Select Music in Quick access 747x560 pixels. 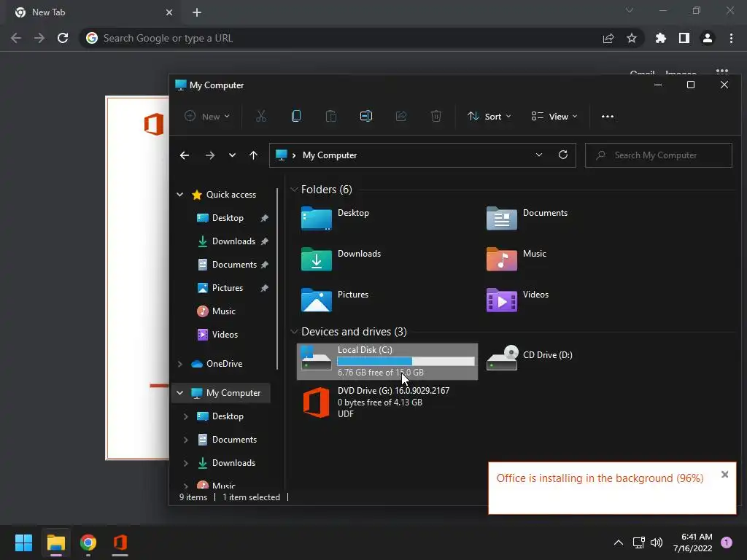pyautogui.click(x=223, y=311)
